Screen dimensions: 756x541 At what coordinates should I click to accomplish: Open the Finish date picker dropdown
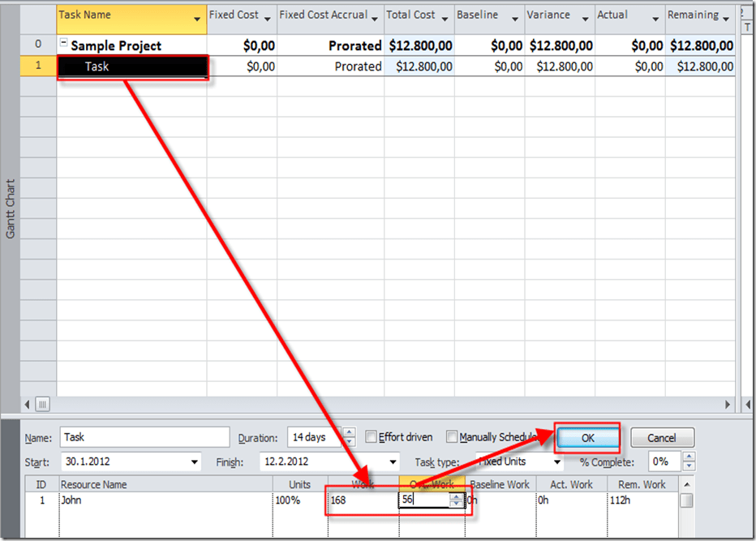(x=393, y=462)
